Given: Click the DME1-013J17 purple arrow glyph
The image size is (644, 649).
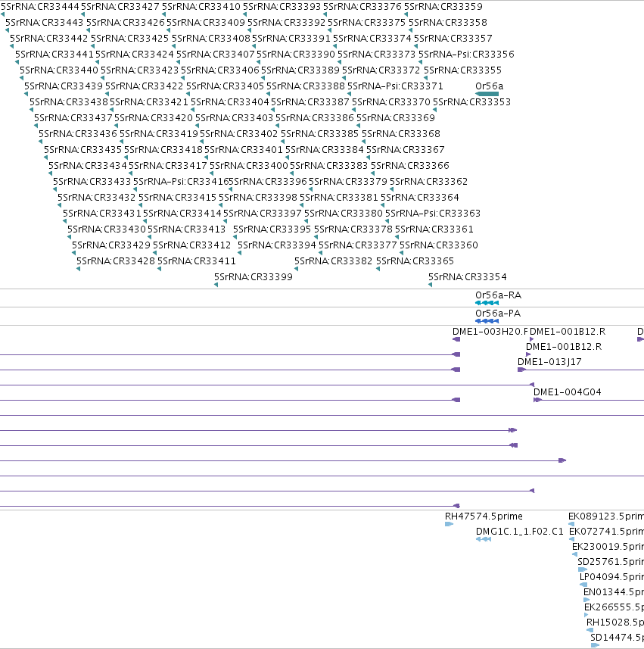Looking at the screenshot, I should [521, 370].
